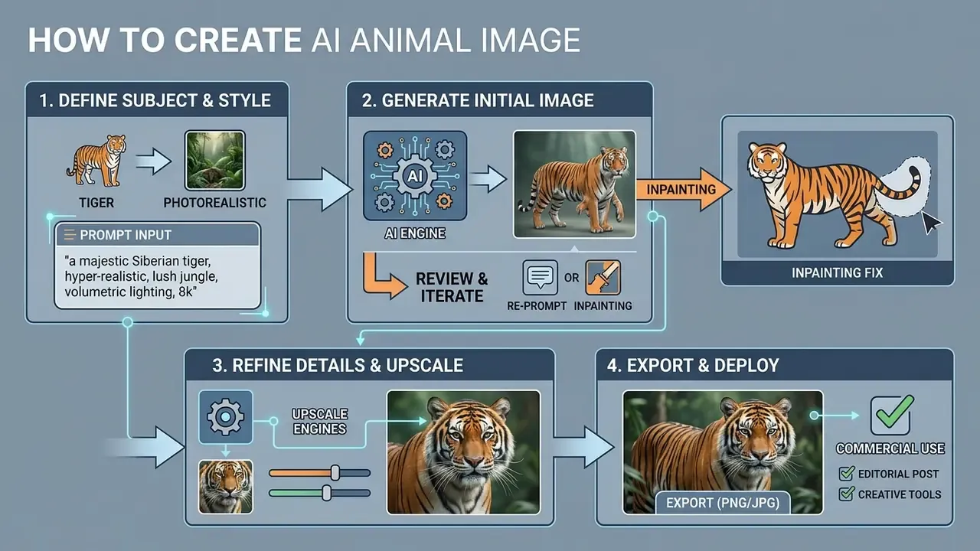Click the "COMMERCIAL USE" label
The height and width of the screenshot is (551, 980).
[890, 449]
